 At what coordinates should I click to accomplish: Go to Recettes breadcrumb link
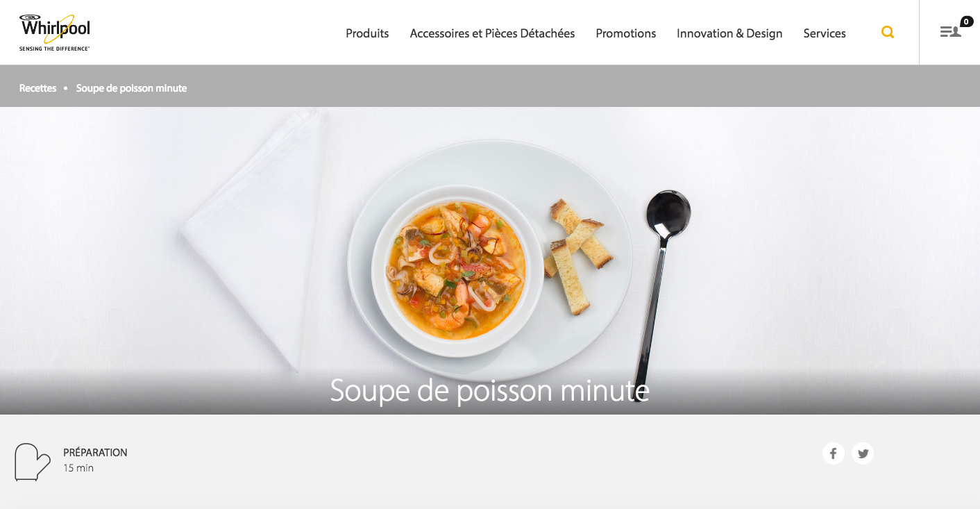(37, 88)
